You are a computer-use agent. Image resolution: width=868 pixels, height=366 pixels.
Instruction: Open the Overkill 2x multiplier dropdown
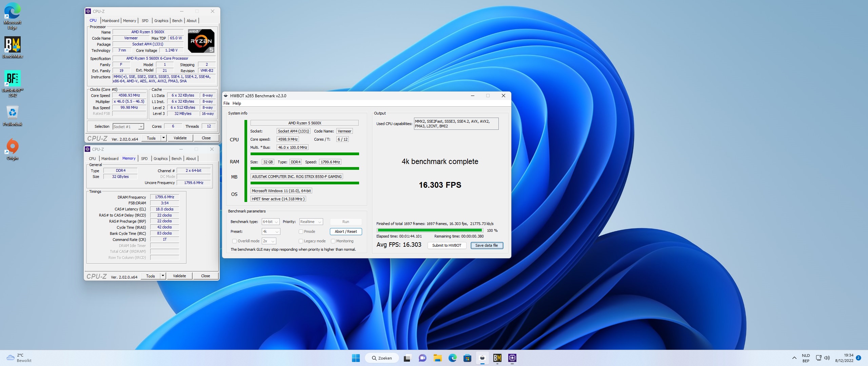point(269,241)
